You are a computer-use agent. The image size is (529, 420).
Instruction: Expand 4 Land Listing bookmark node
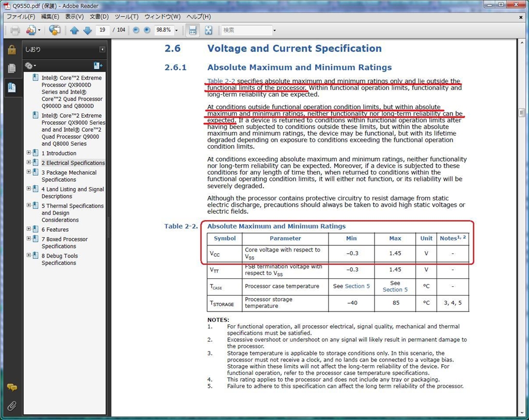pyautogui.click(x=29, y=189)
